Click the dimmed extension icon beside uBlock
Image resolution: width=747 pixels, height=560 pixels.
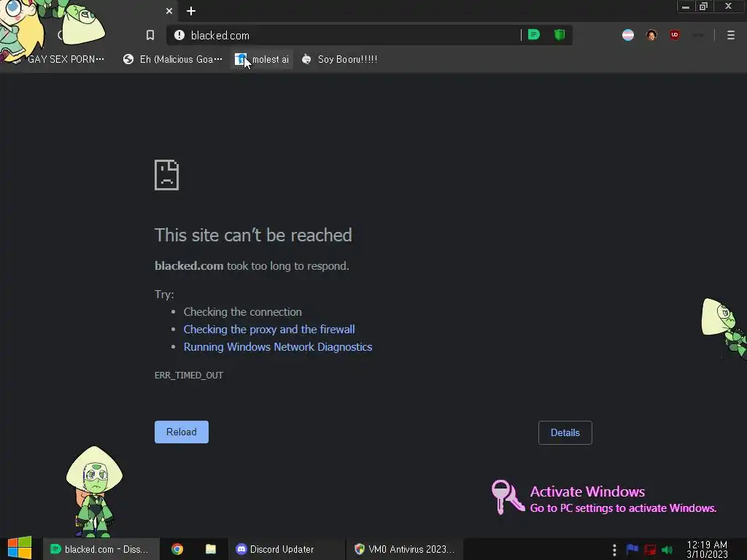[698, 35]
